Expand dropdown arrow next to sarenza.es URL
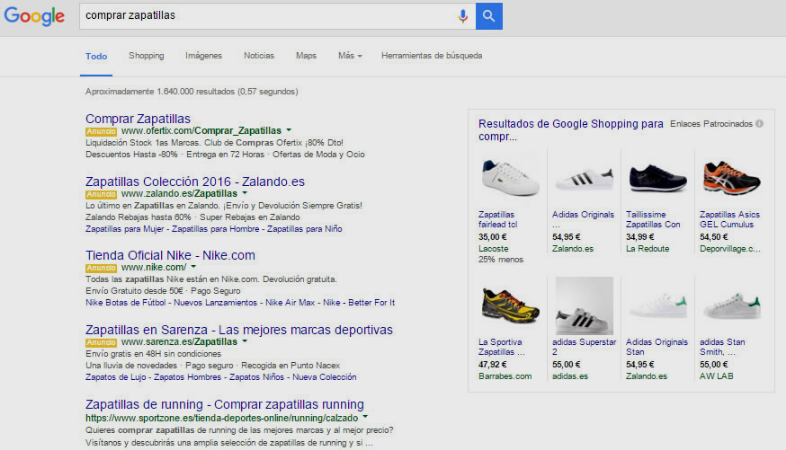This screenshot has width=786, height=450. [x=245, y=341]
